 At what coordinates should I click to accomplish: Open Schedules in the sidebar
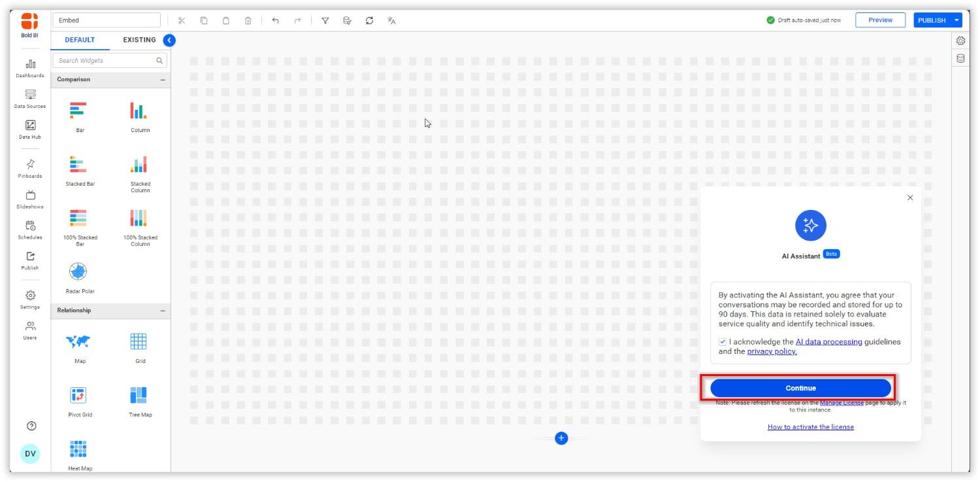30,230
